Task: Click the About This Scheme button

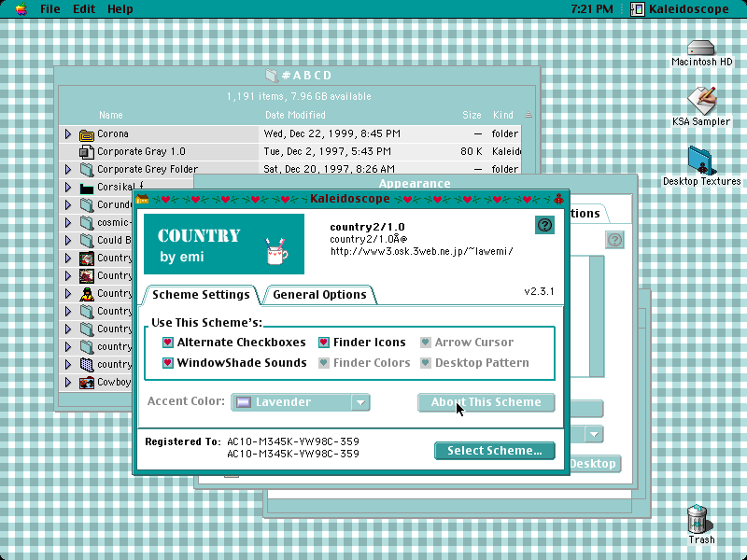Action: (486, 402)
